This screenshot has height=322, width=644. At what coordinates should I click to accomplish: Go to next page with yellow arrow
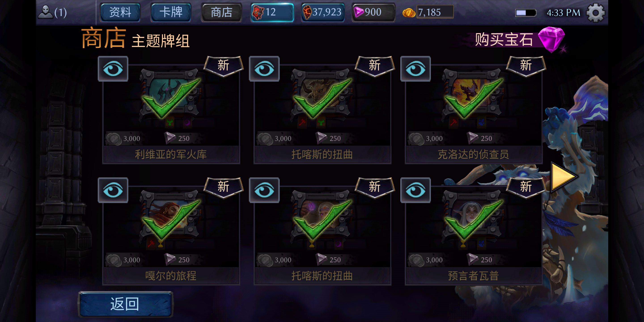[x=563, y=177]
